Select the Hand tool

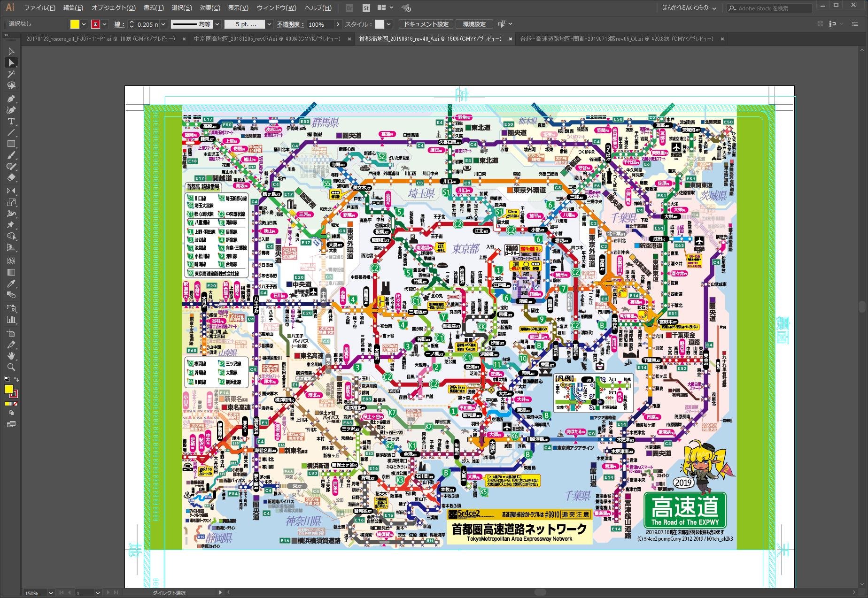11,356
